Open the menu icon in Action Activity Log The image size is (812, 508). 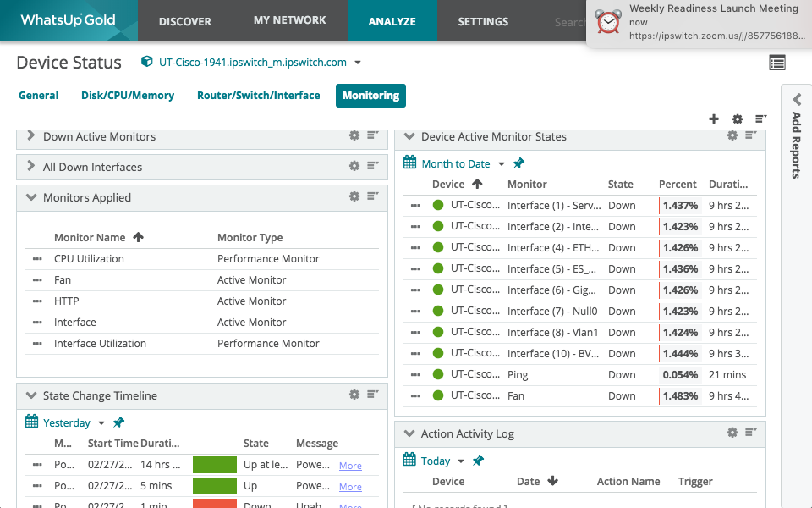pyautogui.click(x=751, y=433)
